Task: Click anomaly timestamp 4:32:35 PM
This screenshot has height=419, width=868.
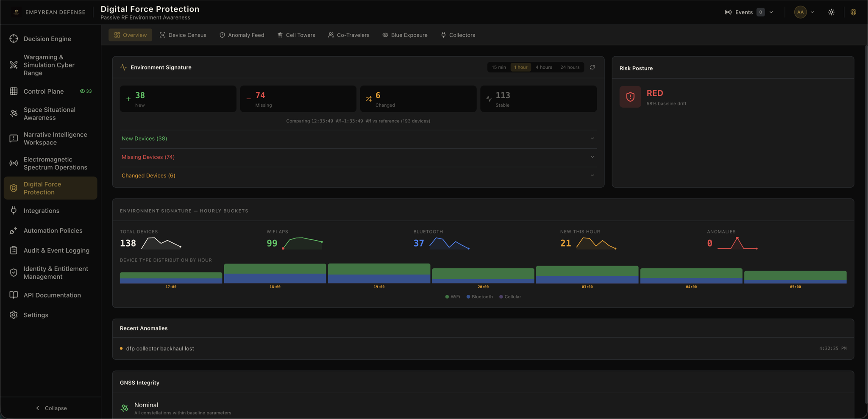Action: [x=833, y=349]
